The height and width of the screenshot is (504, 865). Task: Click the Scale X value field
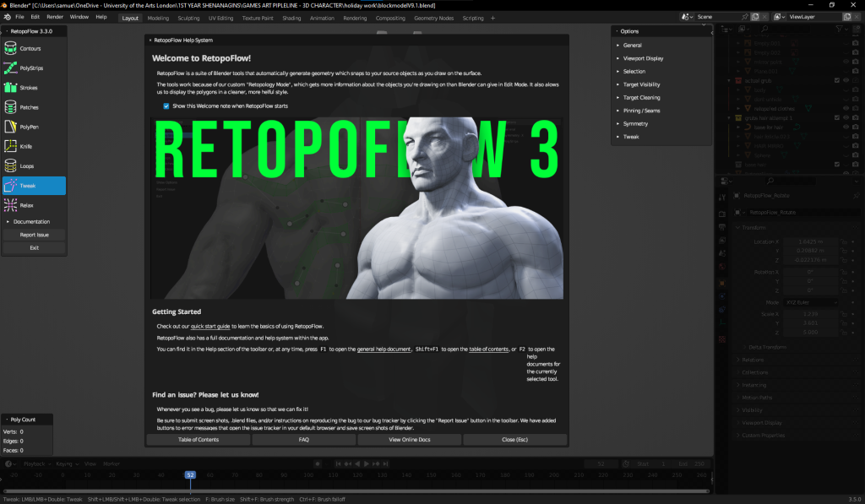811,314
